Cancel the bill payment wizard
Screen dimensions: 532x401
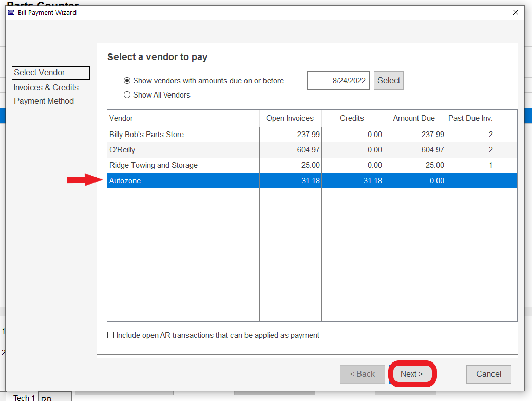pyautogui.click(x=488, y=374)
